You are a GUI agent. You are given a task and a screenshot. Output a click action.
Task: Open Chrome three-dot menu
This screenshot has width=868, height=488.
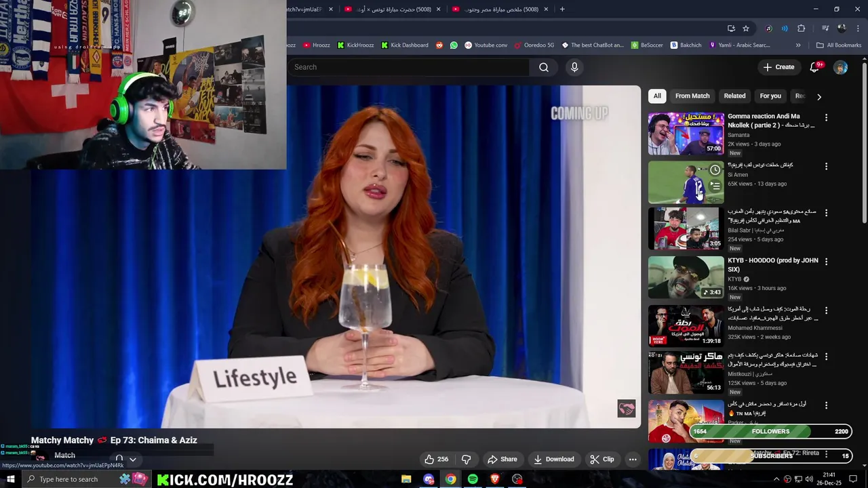(858, 28)
